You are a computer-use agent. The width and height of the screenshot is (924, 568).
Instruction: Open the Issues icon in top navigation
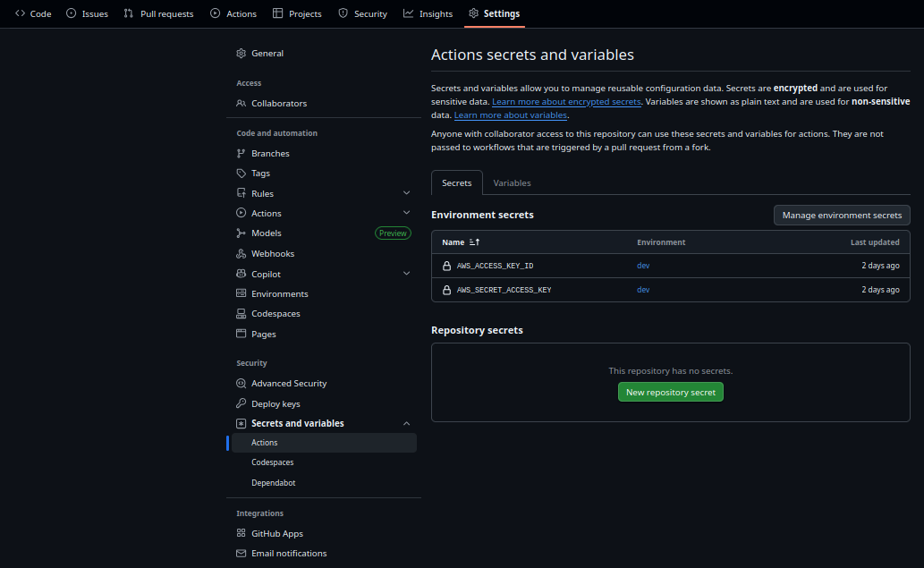tap(70, 13)
